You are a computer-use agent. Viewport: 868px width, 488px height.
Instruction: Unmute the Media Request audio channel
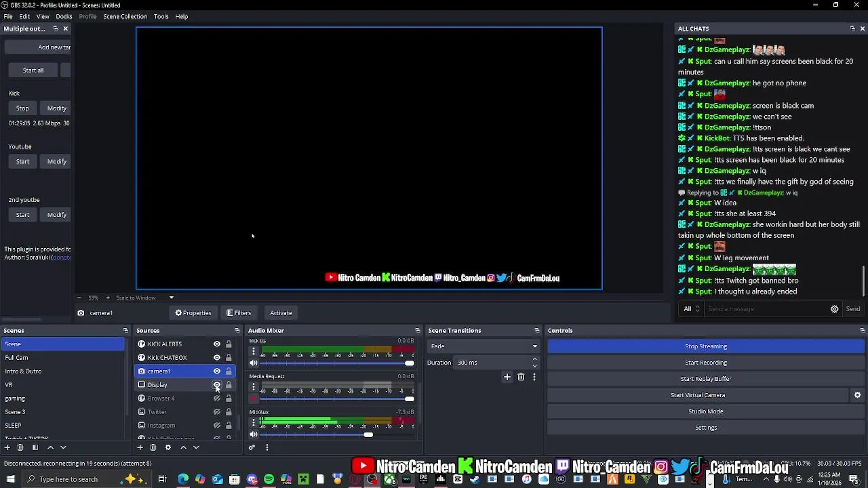pos(254,399)
